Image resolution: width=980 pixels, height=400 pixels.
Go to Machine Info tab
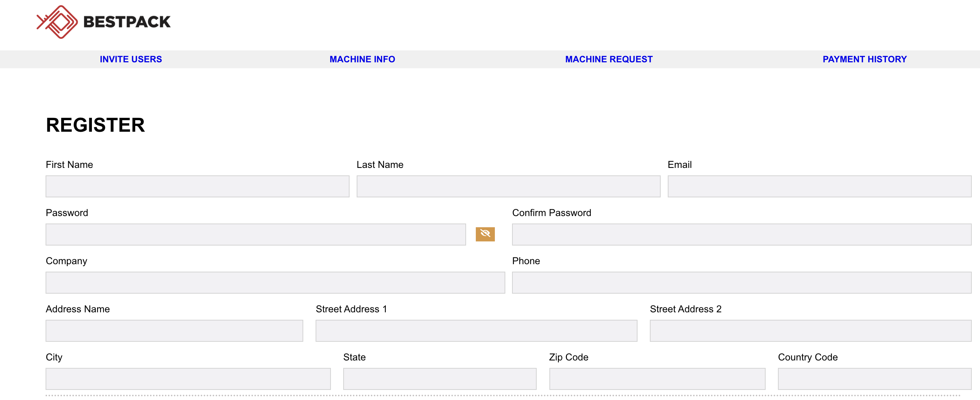[362, 59]
